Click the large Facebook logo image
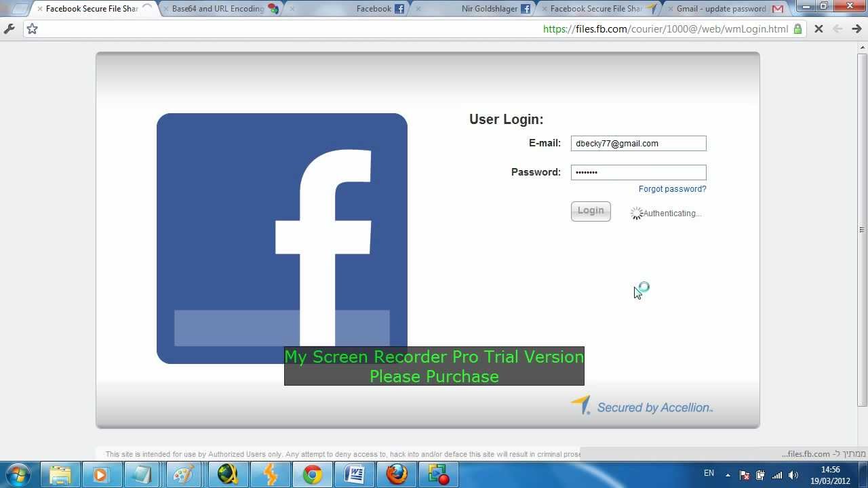The width and height of the screenshot is (868, 488). pyautogui.click(x=282, y=239)
